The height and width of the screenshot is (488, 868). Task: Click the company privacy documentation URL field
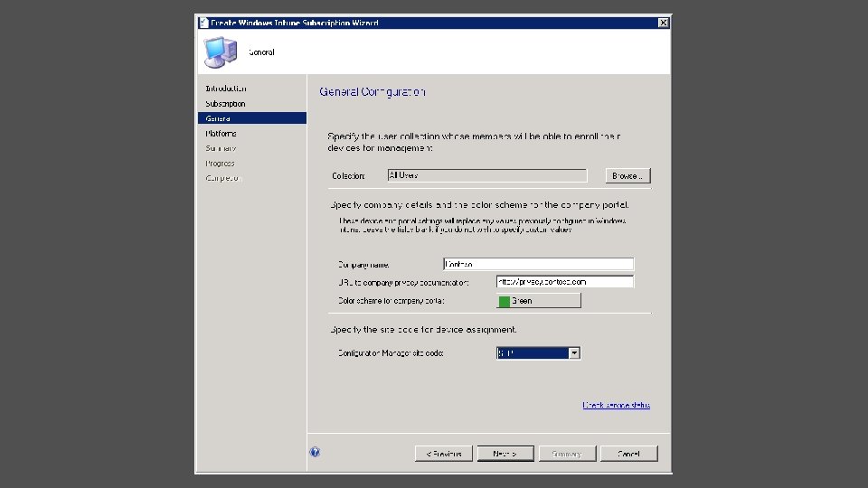coord(565,282)
